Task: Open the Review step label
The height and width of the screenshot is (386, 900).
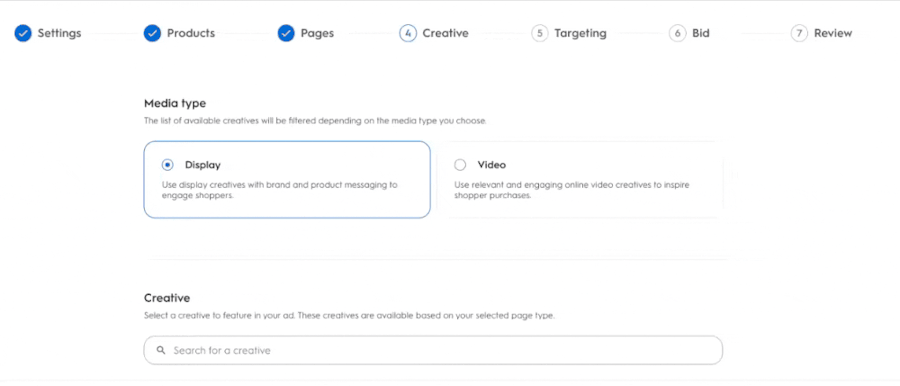Action: pos(833,33)
